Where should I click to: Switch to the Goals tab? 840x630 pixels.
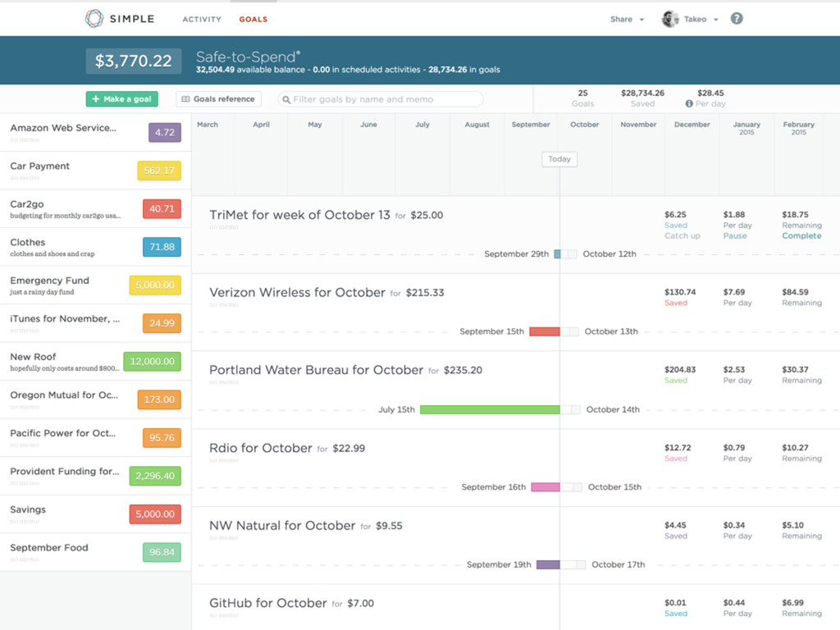[253, 20]
